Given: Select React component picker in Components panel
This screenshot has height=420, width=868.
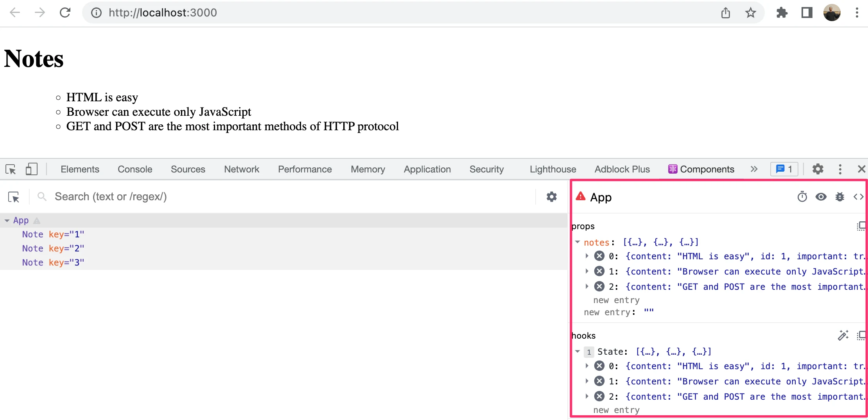Looking at the screenshot, I should tap(14, 197).
